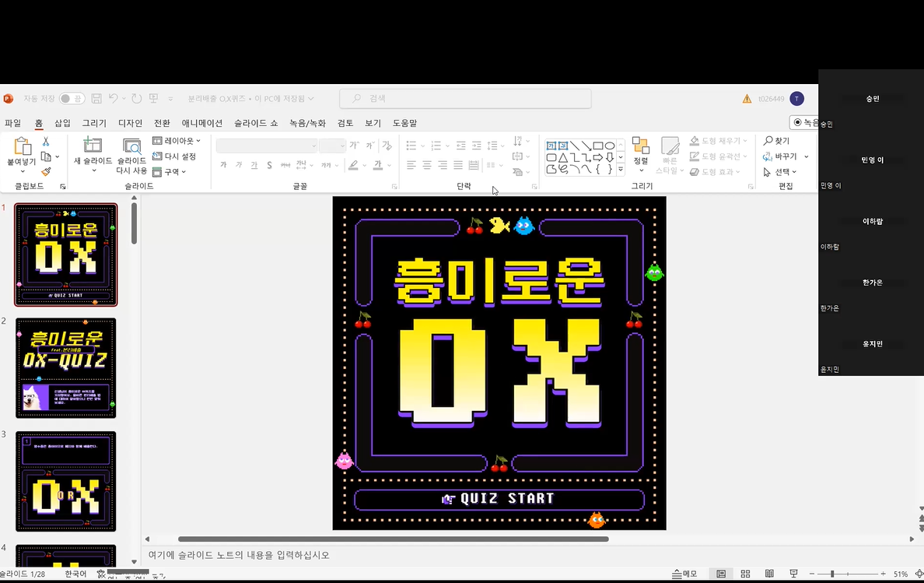Select the Oval shape in gallery
Viewport: 924px width, 583px height.
[x=610, y=146]
